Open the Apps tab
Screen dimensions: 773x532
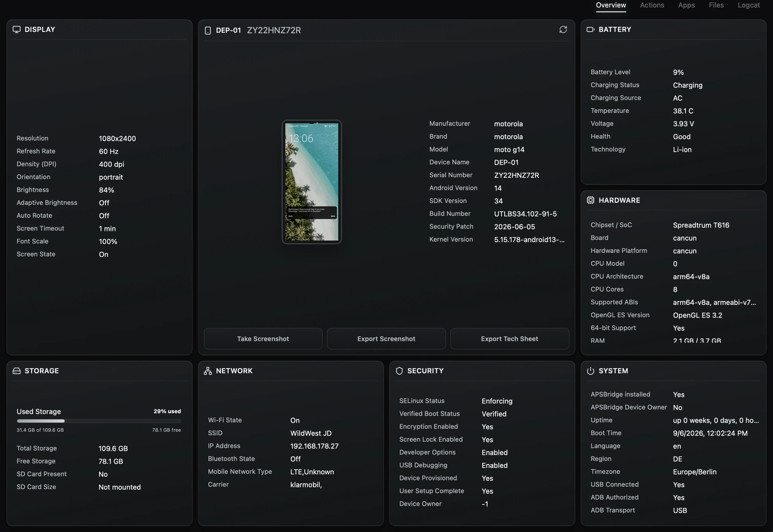tap(686, 5)
